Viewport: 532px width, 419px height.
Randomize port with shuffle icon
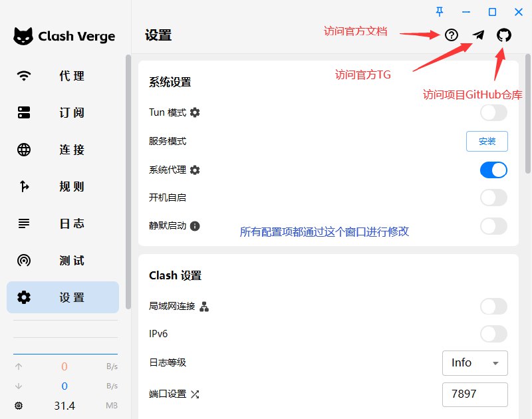[x=195, y=394]
